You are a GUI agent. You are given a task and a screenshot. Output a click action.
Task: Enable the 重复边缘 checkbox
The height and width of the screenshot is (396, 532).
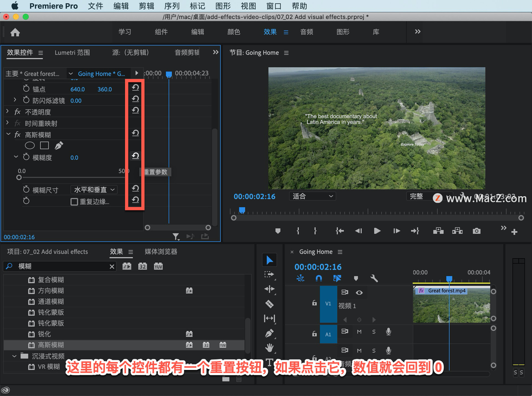tap(74, 201)
